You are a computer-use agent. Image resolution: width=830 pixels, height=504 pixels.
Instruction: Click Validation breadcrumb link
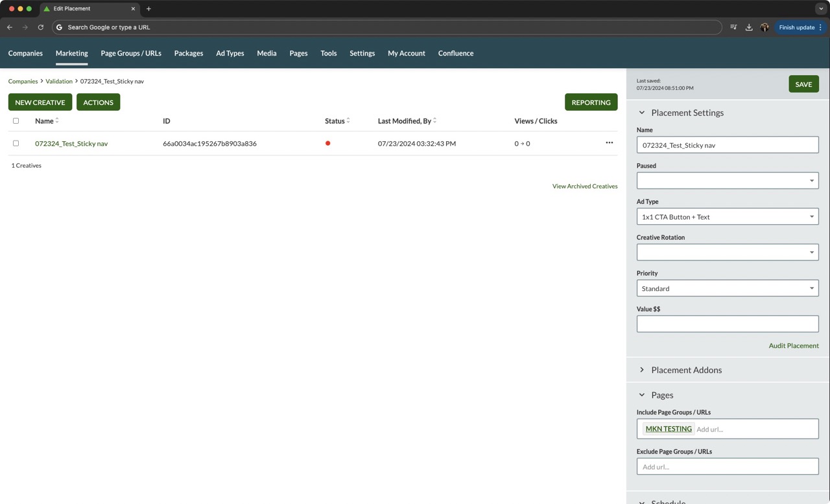59,81
